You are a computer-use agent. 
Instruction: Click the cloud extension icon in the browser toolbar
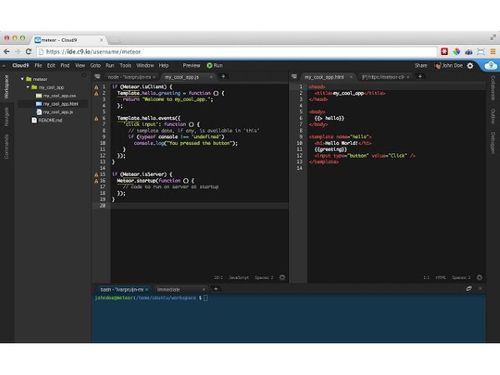[469, 52]
